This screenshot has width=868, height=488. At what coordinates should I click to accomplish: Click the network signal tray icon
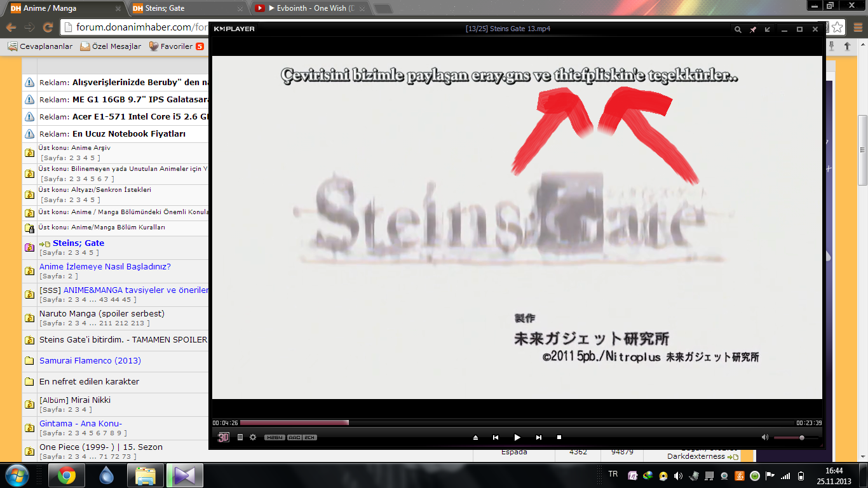click(785, 475)
